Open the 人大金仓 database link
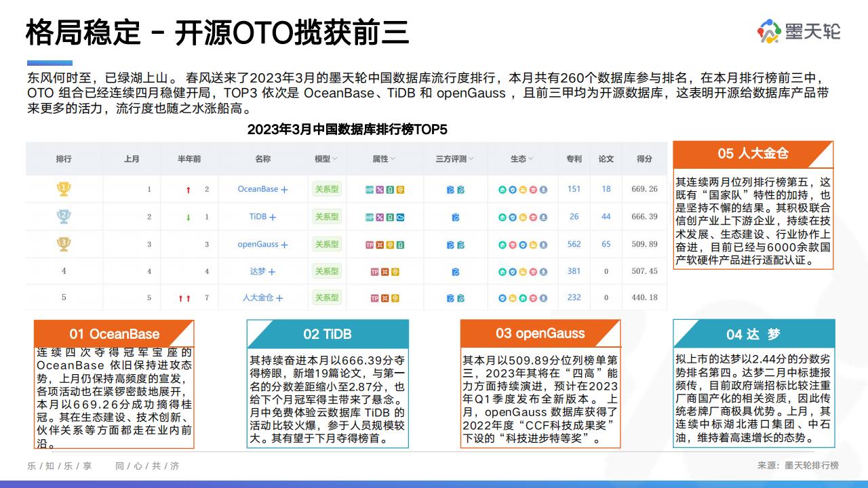Viewport: 868px width, 488px height. (x=258, y=298)
